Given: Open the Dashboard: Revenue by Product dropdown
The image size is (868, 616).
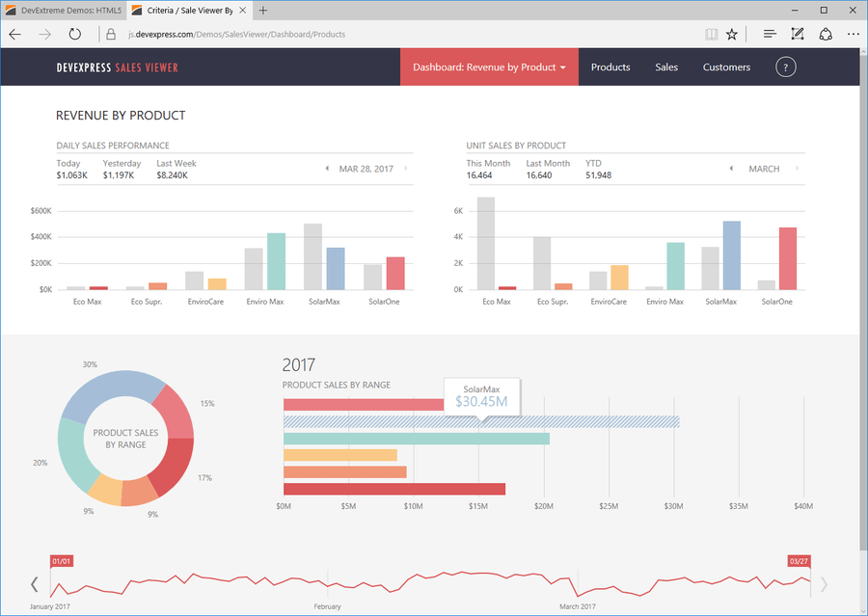Looking at the screenshot, I should tap(489, 67).
